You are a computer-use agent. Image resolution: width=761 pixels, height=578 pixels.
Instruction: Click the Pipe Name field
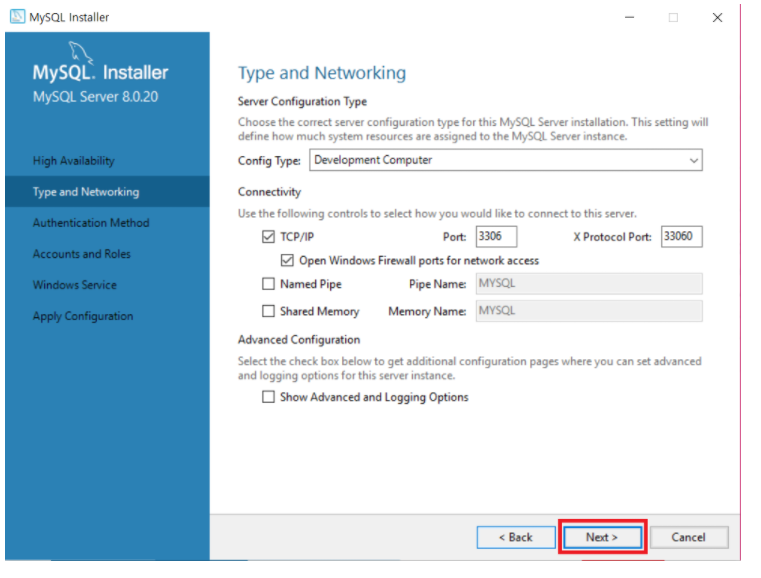tap(589, 283)
